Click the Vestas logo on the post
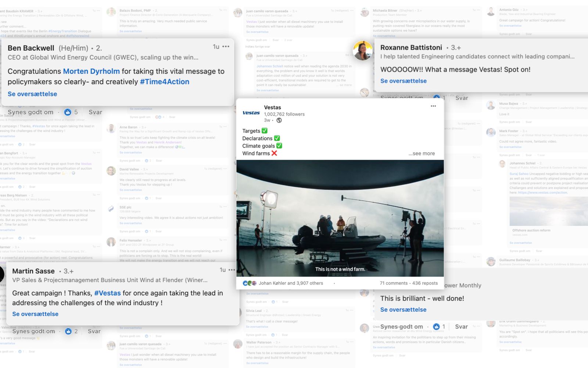This screenshot has width=588, height=368. (251, 113)
